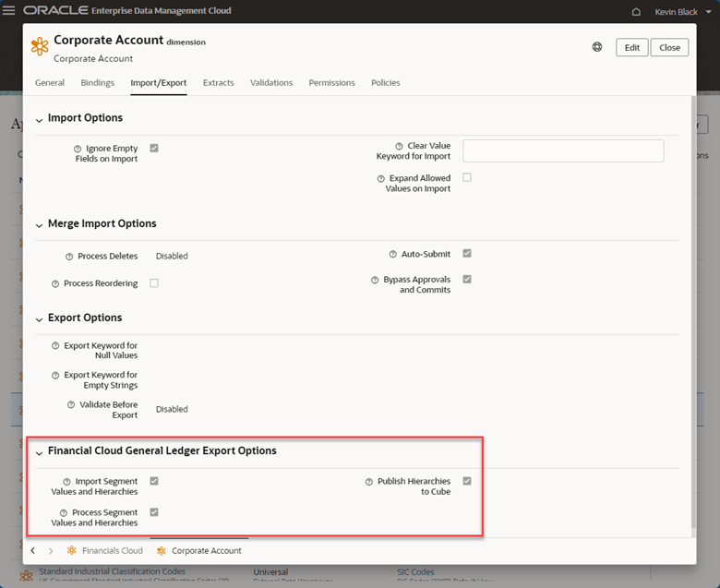Open Financials Cloud breadcrumb tab at bottom

pyautogui.click(x=113, y=550)
